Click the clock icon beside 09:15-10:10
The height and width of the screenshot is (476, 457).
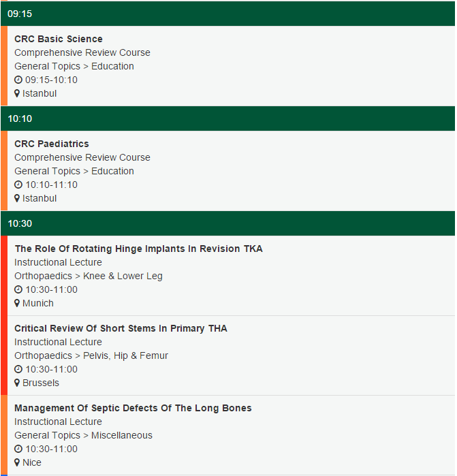18,80
